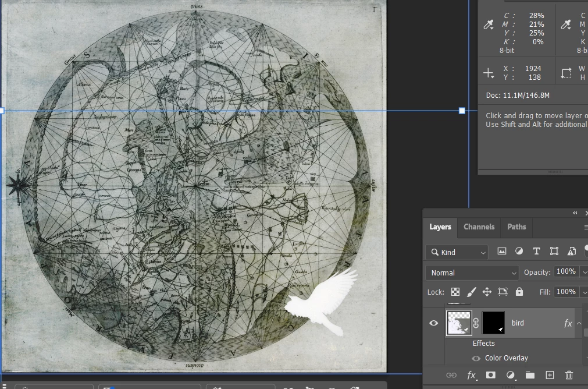Prevent auto-nesting with the artboard lock icon
The image size is (588, 389).
[x=503, y=292]
